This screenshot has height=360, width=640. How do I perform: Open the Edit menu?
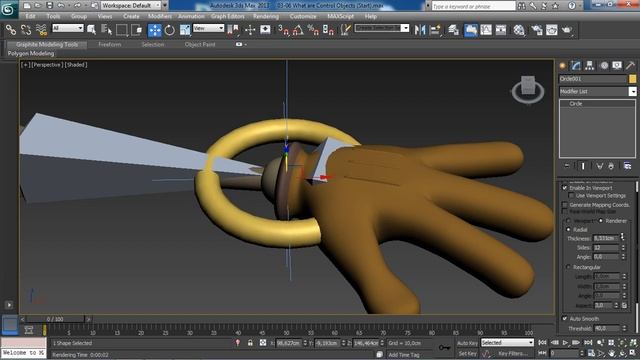tap(31, 16)
